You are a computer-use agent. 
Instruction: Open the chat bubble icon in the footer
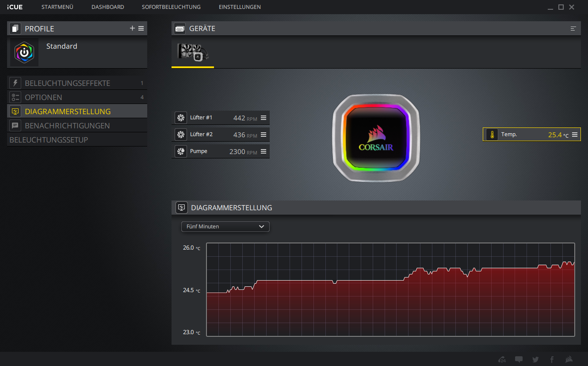[519, 359]
